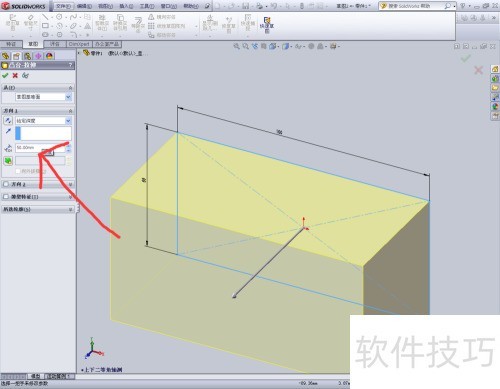
Task: Switch to the DisplayManager color-ball tab
Action: tap(50, 56)
